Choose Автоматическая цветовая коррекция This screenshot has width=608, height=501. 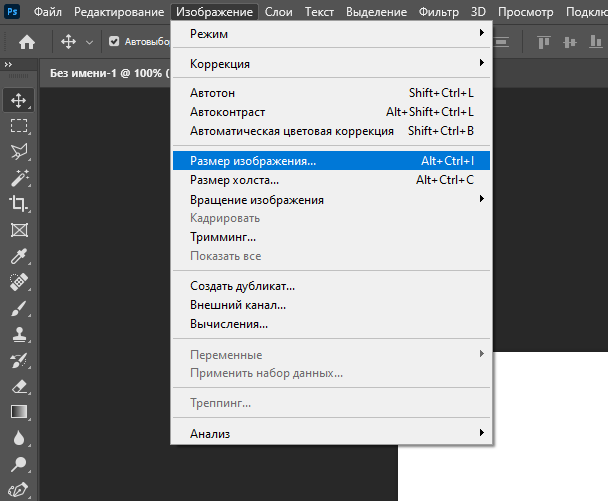click(332, 131)
